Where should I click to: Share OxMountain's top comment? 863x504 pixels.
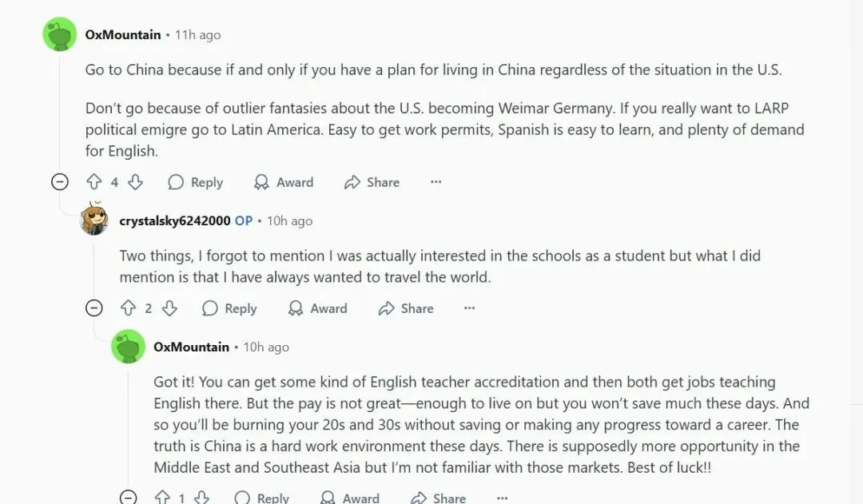tap(372, 182)
